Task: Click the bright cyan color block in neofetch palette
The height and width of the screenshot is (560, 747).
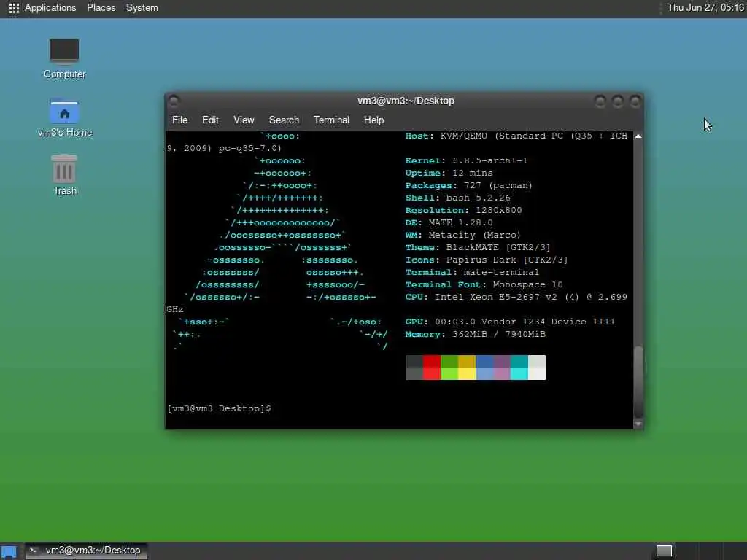Action: 519,374
